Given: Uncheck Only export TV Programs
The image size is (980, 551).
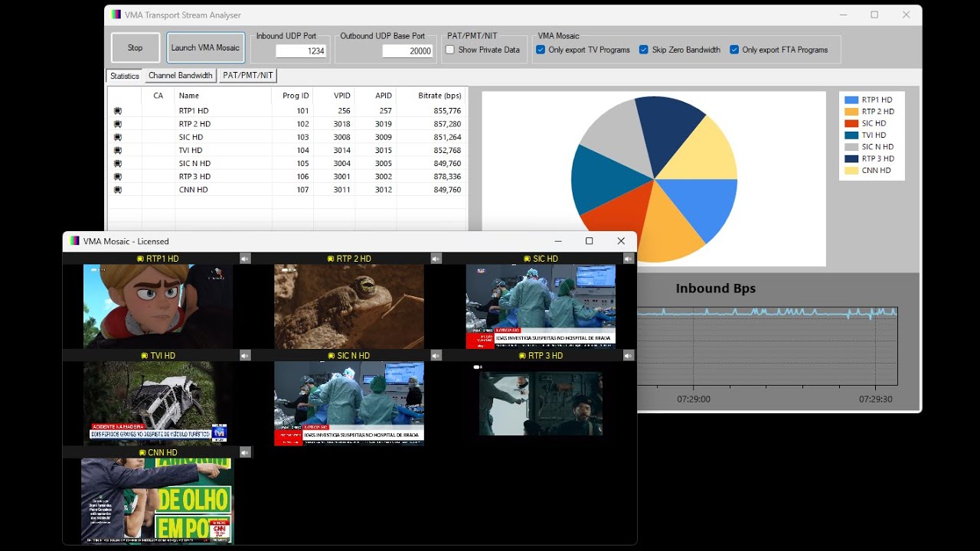Looking at the screenshot, I should tap(541, 50).
